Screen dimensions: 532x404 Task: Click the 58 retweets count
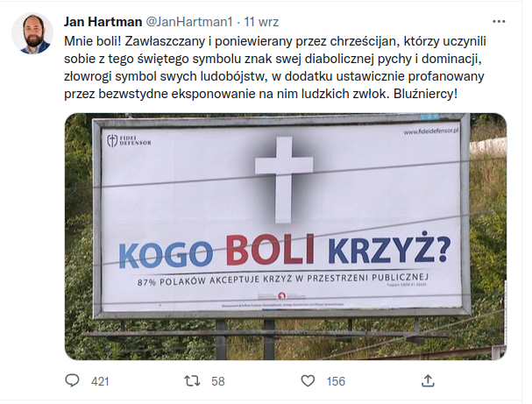[218, 381]
